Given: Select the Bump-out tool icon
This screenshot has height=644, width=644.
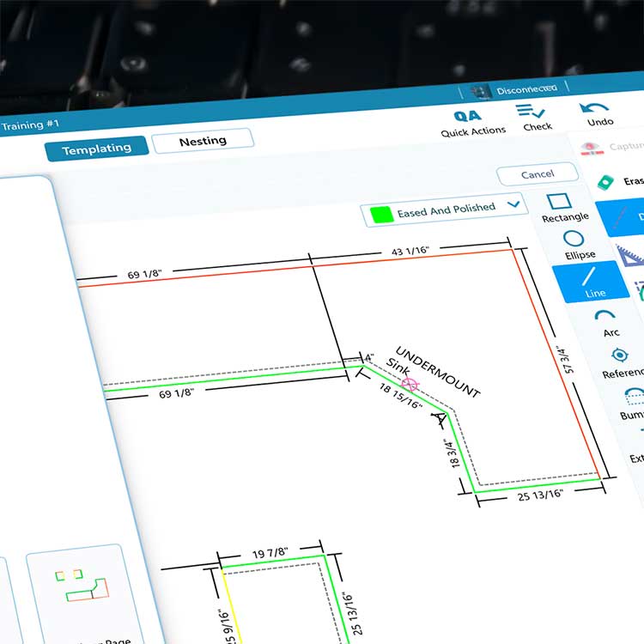Looking at the screenshot, I should coord(634,398).
